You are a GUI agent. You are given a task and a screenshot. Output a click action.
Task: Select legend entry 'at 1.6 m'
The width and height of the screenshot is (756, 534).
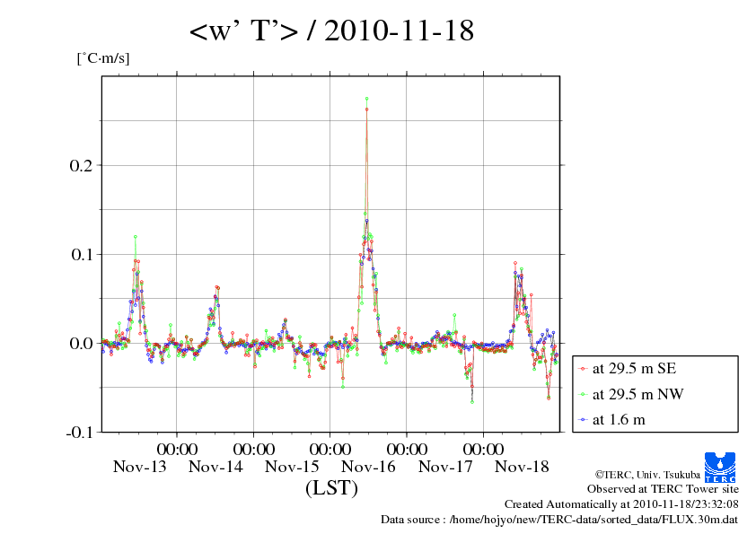[x=619, y=420]
